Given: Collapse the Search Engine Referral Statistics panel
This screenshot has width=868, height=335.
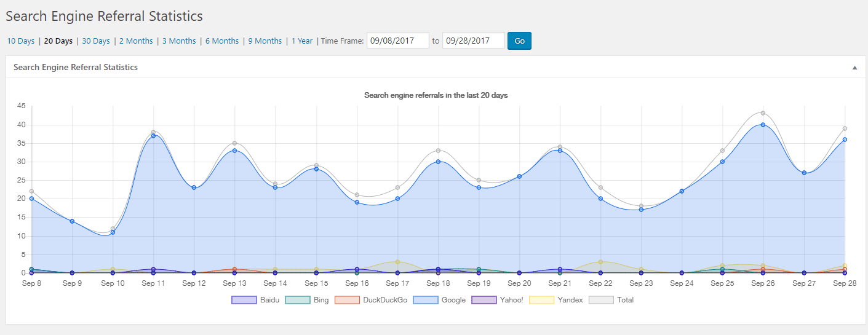Looking at the screenshot, I should pos(854,68).
